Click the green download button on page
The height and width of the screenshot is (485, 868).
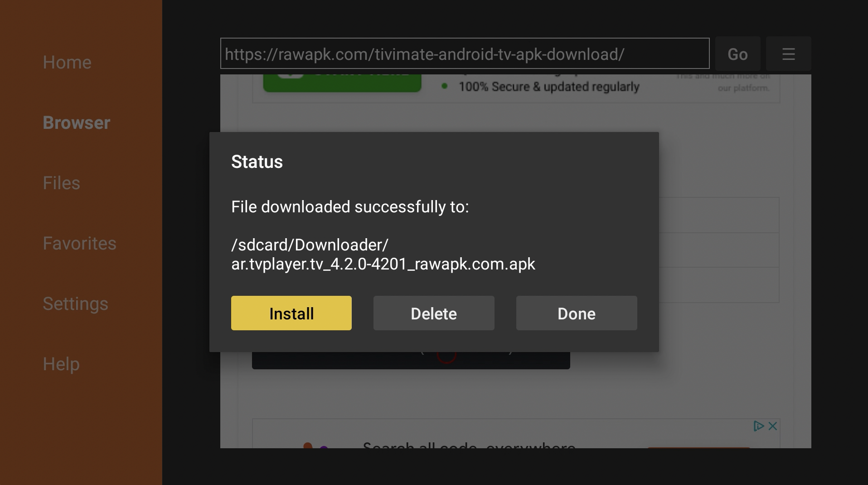342,83
